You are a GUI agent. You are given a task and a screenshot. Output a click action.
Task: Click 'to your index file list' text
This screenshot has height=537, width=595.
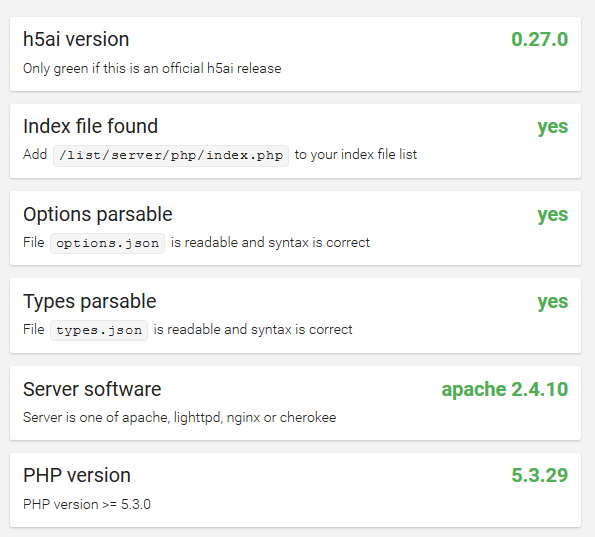click(x=356, y=155)
